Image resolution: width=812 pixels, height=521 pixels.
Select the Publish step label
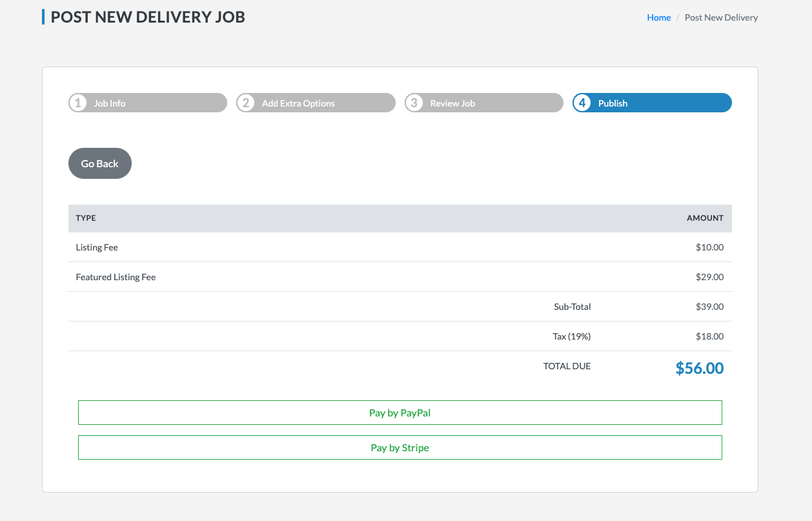(613, 103)
